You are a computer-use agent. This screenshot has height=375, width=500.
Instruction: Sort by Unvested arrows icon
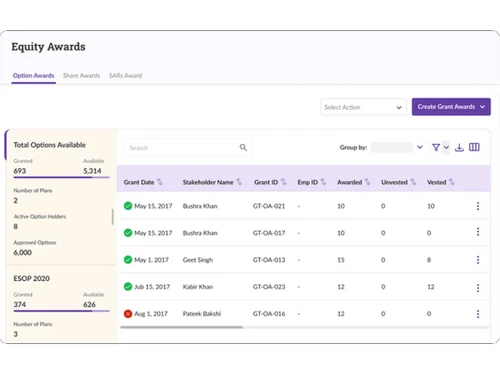point(413,182)
